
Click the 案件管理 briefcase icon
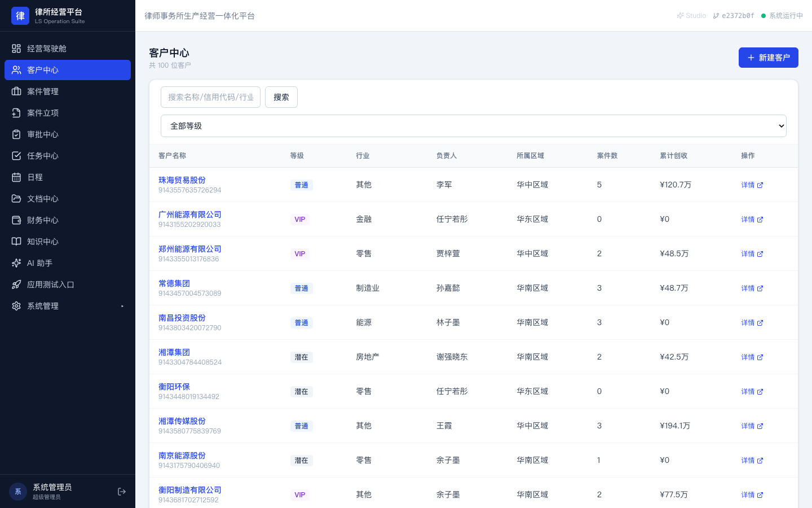(16, 91)
